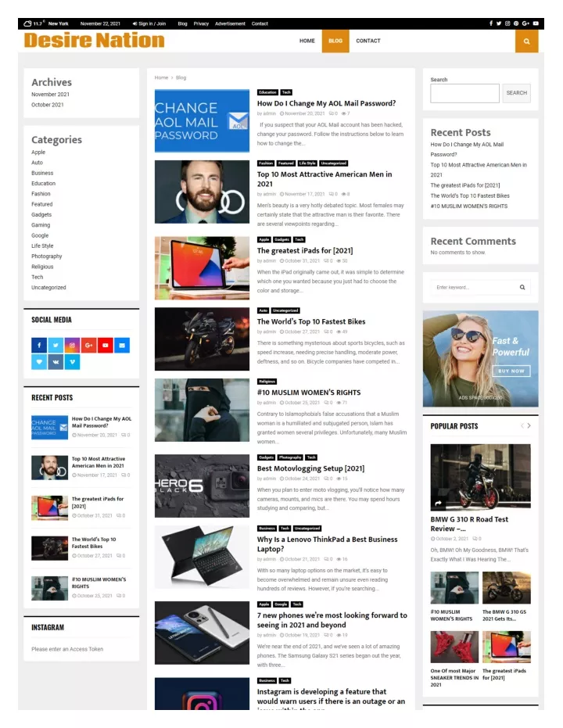Open October 2021 archive link
The height and width of the screenshot is (728, 563).
tap(48, 105)
